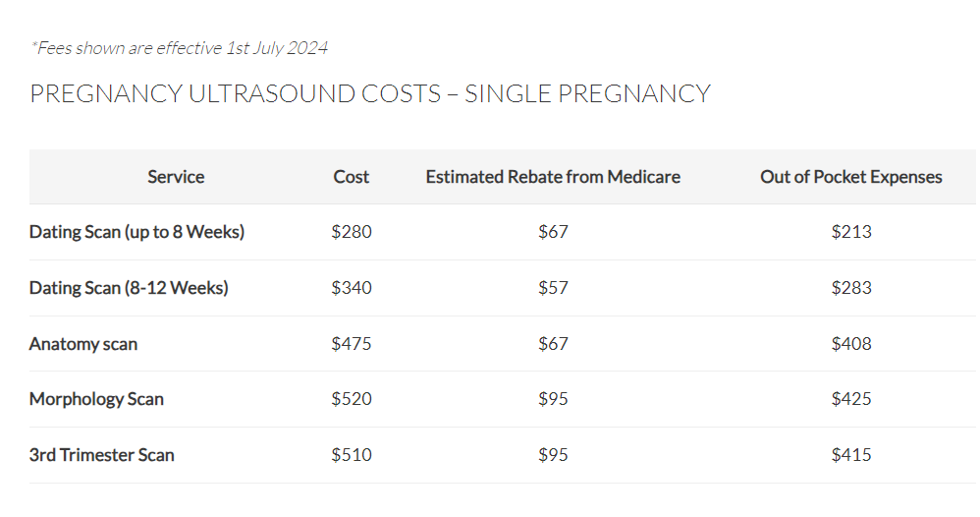Click the Out of Pocket Expenses header
Screen dimensions: 980x517
pos(850,177)
